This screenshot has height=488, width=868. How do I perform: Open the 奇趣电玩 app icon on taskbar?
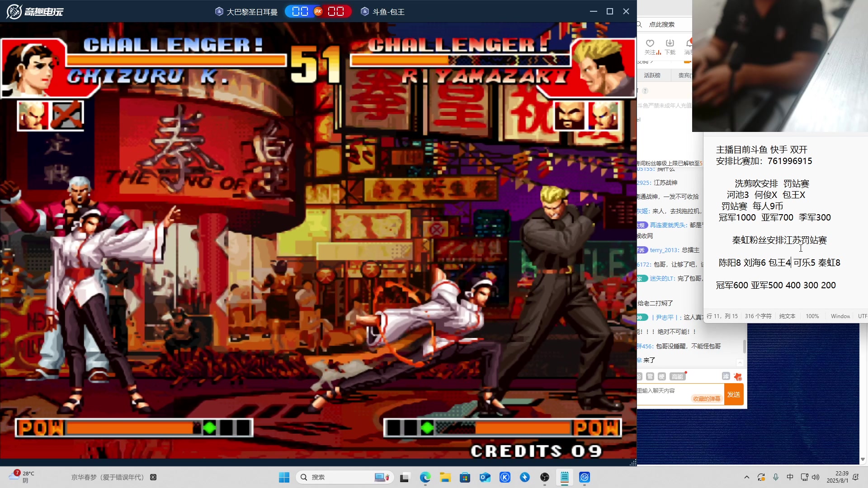[585, 477]
